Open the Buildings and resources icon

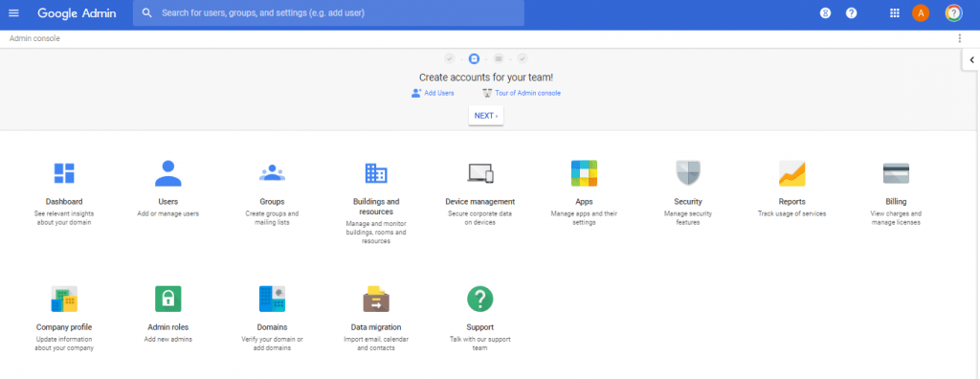pyautogui.click(x=376, y=173)
